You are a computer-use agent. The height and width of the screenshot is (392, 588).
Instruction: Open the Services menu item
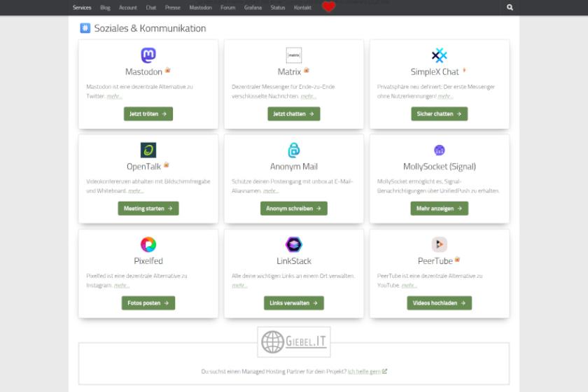82,8
